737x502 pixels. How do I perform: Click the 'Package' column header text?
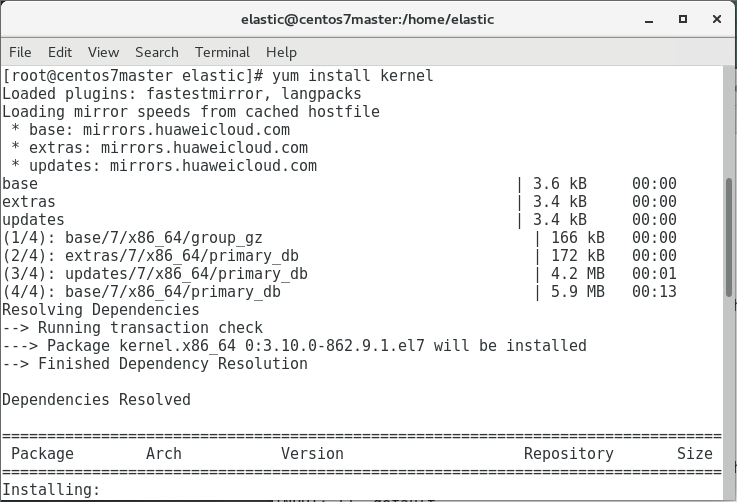pyautogui.click(x=42, y=454)
